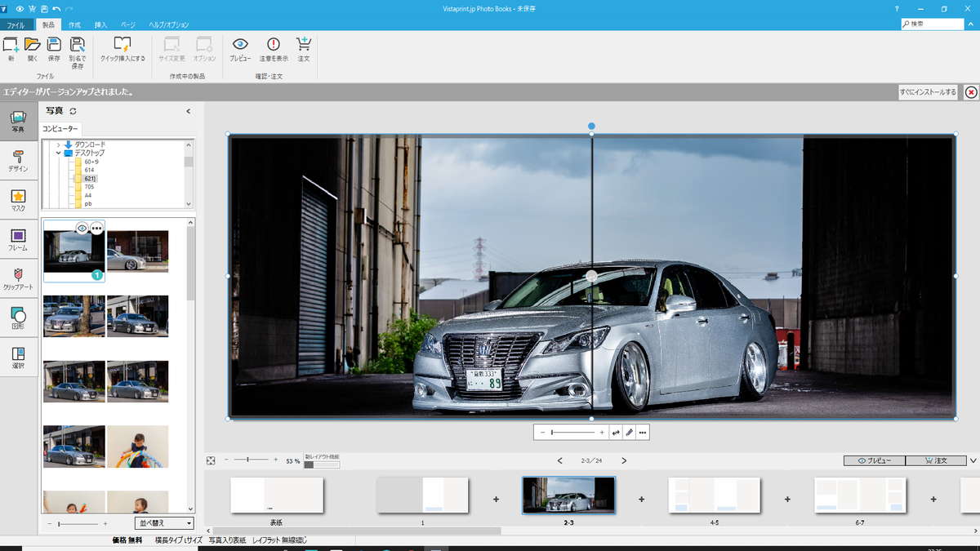Select the page 6-7 spread thumbnail
The width and height of the screenshot is (980, 551).
[861, 495]
